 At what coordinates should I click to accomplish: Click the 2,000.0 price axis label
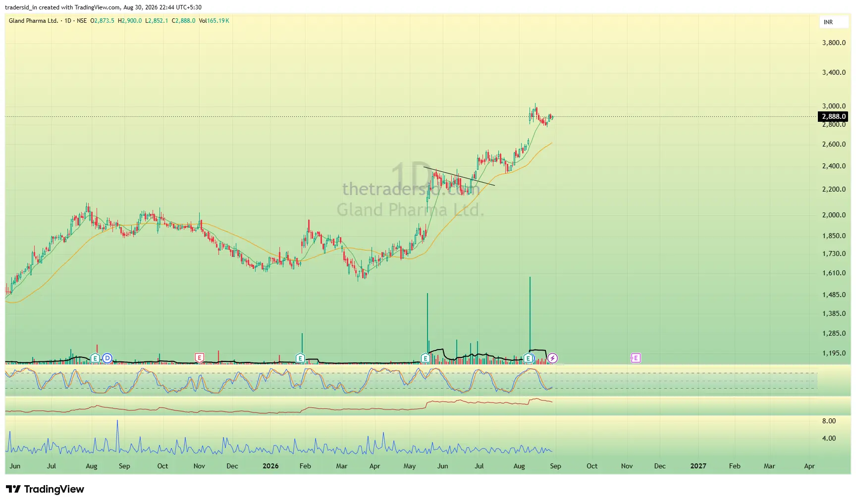tap(834, 215)
